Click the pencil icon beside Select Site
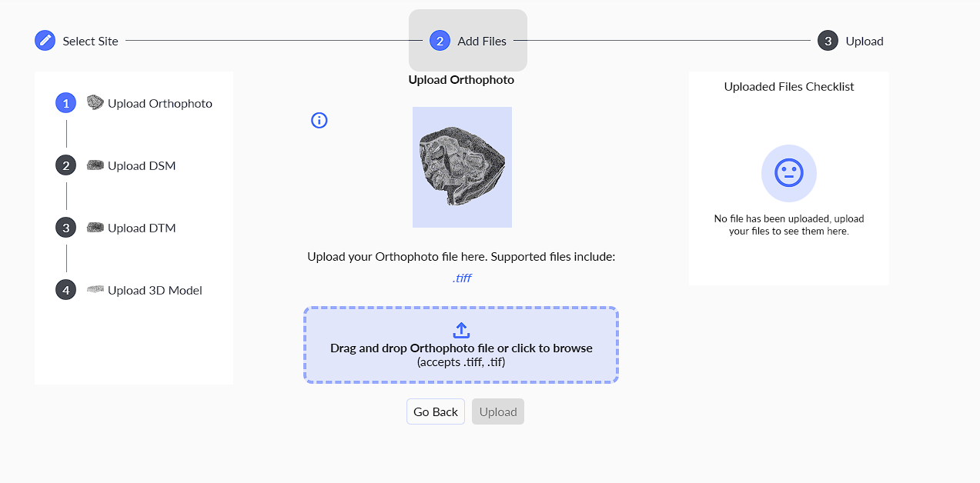 click(x=45, y=41)
